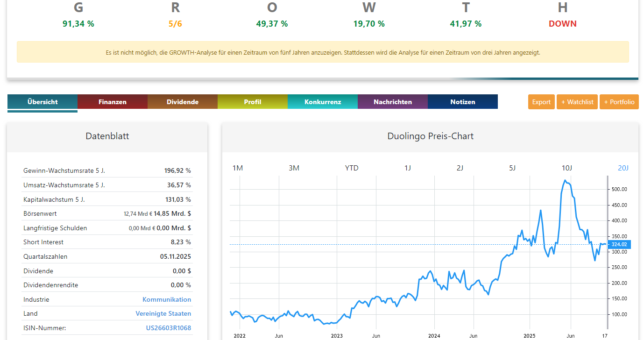Select the 20J chart range

[x=623, y=168]
